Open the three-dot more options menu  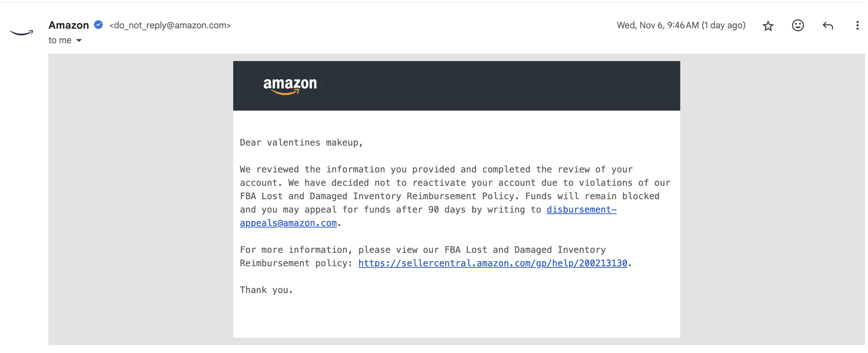857,25
